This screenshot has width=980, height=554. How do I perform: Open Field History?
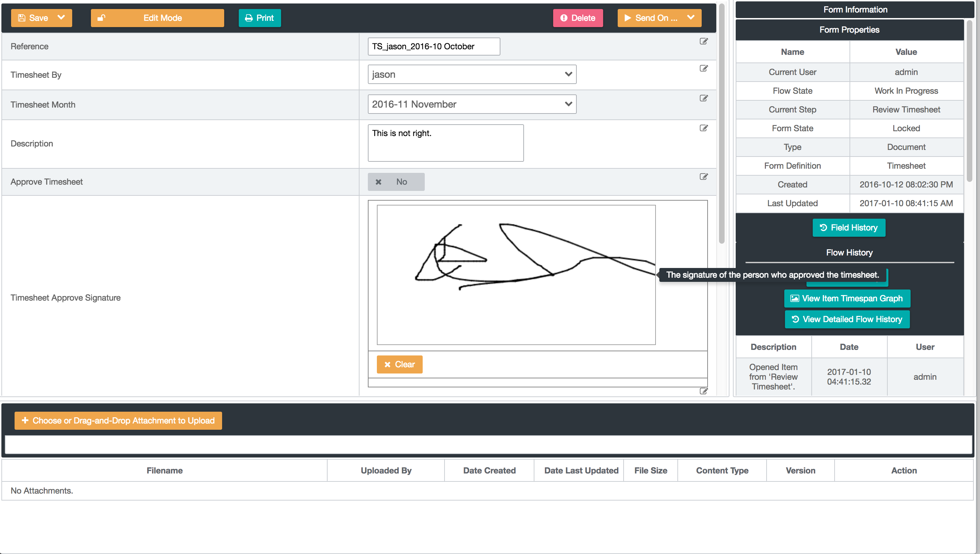pos(848,228)
